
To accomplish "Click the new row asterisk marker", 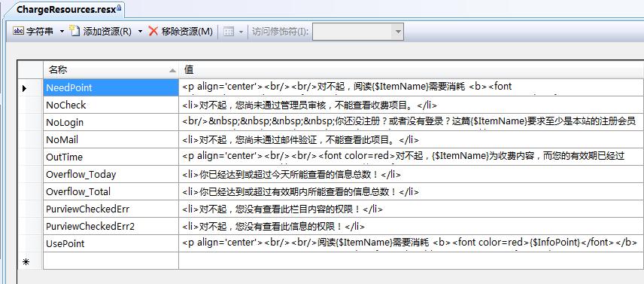I will pyautogui.click(x=26, y=262).
